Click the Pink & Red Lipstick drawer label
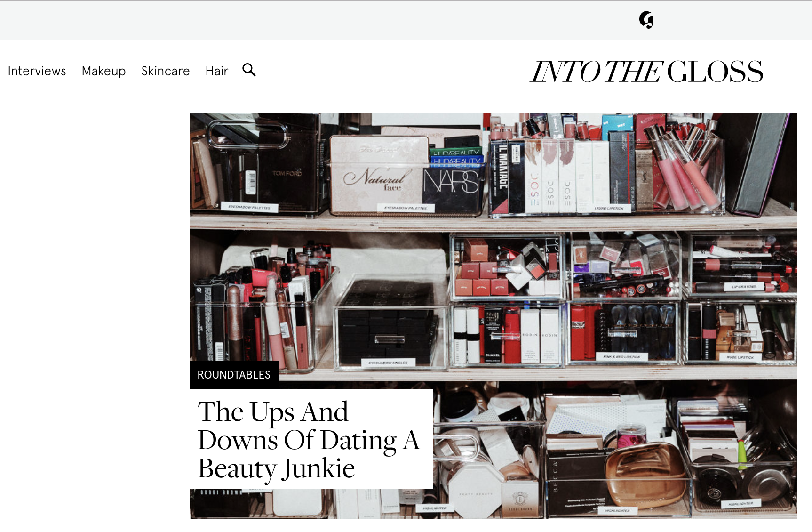This screenshot has width=812, height=532. point(621,357)
